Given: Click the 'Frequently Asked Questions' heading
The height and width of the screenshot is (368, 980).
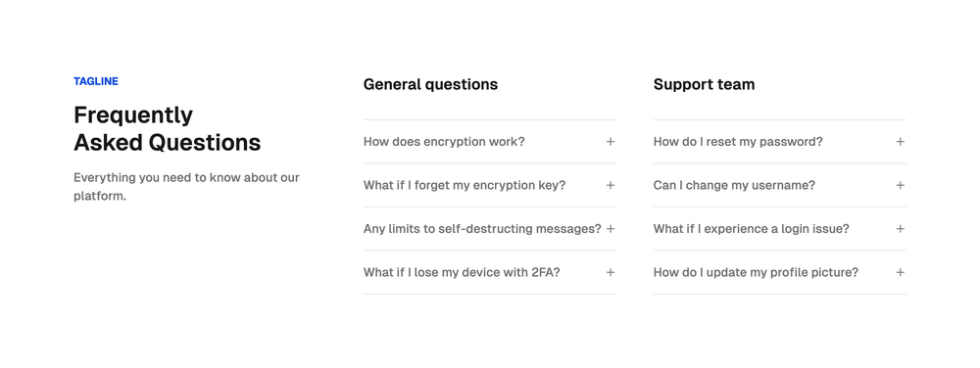Looking at the screenshot, I should tap(167, 128).
